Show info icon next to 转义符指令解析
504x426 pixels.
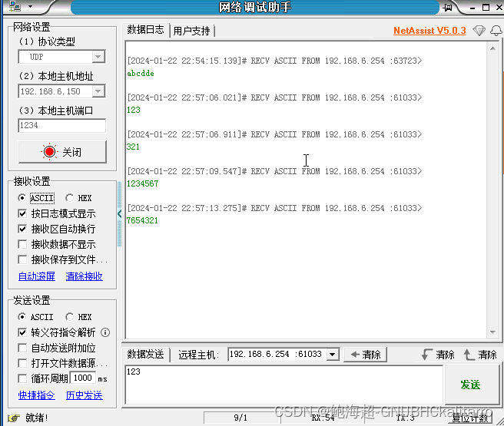click(105, 332)
